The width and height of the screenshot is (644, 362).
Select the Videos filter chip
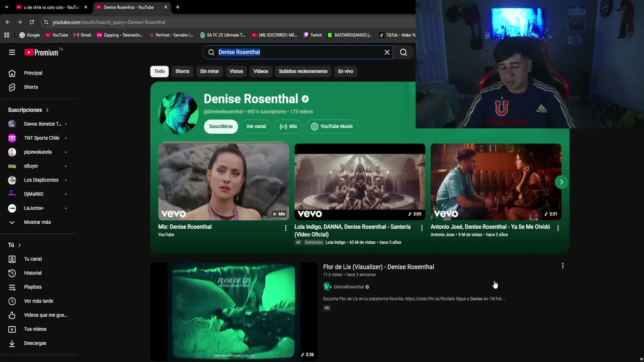261,71
